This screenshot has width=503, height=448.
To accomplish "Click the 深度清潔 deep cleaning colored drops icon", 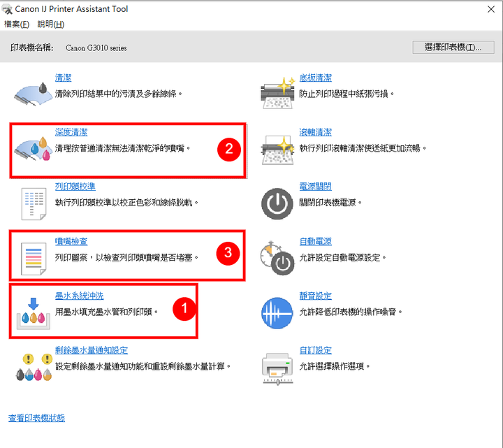I will 33,148.
